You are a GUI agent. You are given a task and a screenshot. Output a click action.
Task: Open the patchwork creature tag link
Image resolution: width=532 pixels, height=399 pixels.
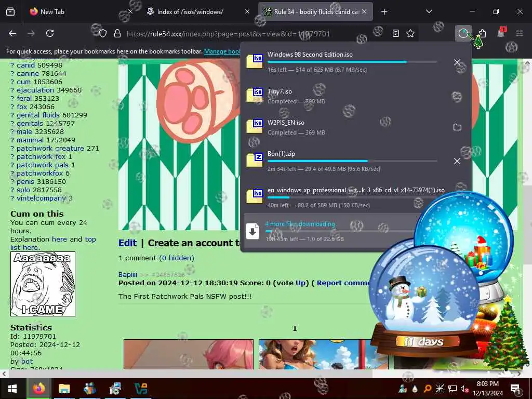pyautogui.click(x=50, y=148)
